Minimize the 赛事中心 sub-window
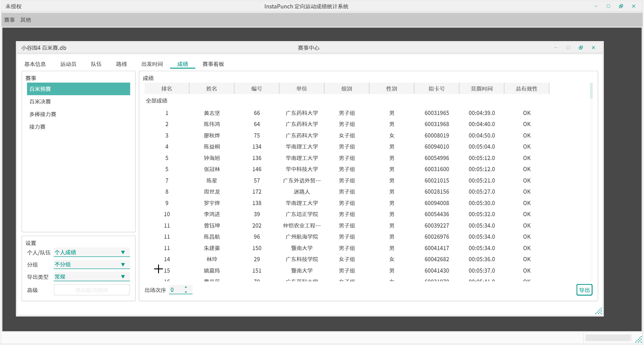The width and height of the screenshot is (644, 345). pyautogui.click(x=556, y=48)
